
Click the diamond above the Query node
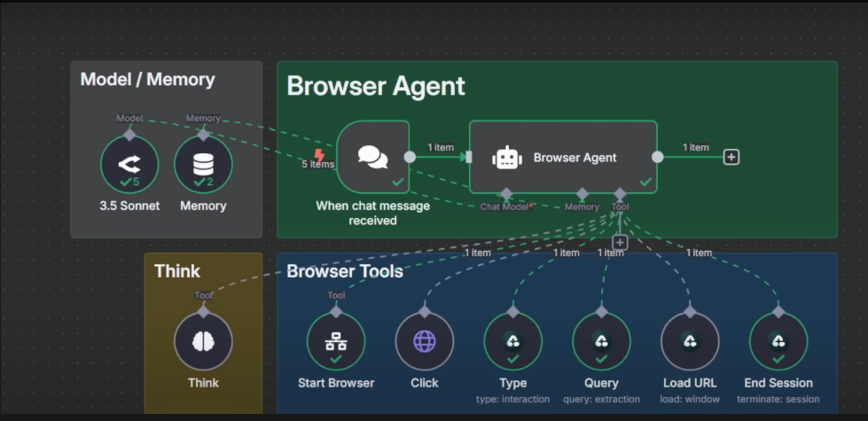pyautogui.click(x=602, y=311)
